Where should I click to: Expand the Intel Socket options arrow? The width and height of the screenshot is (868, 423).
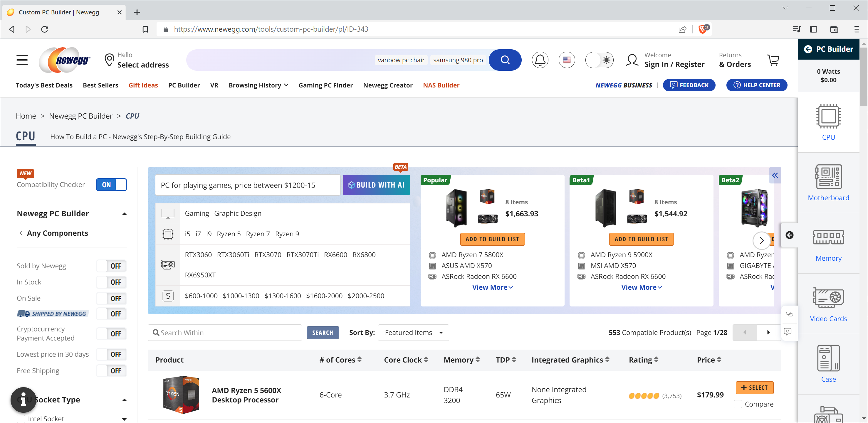pyautogui.click(x=124, y=419)
